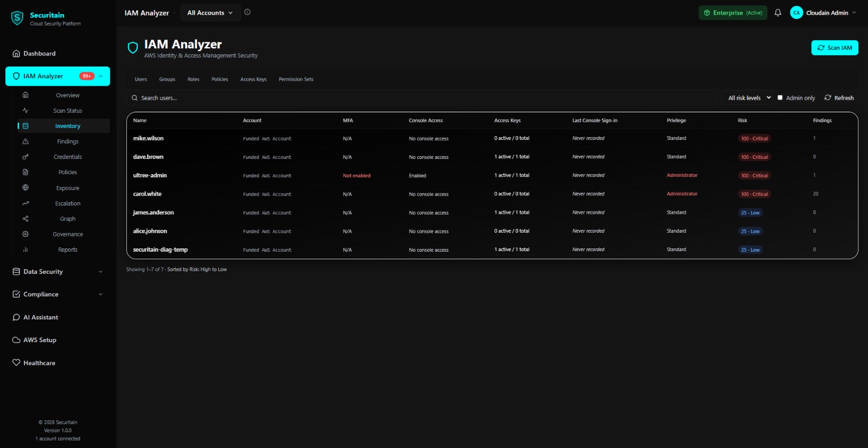Click the Refresh circular arrows icon

tap(828, 98)
